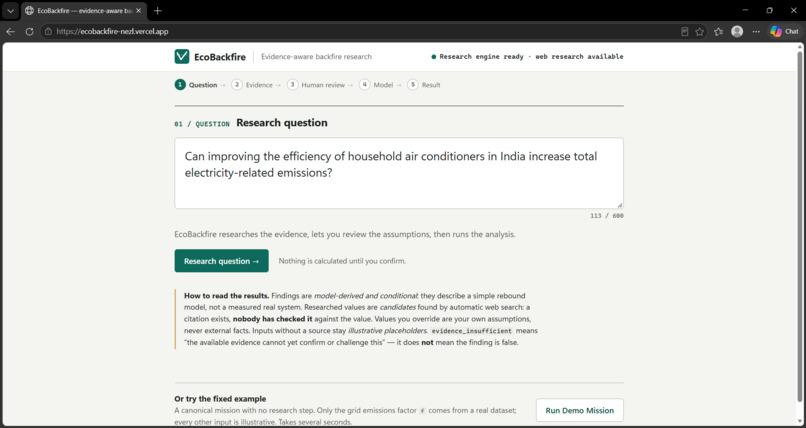
Task: Open a new browser tab
Action: click(158, 11)
